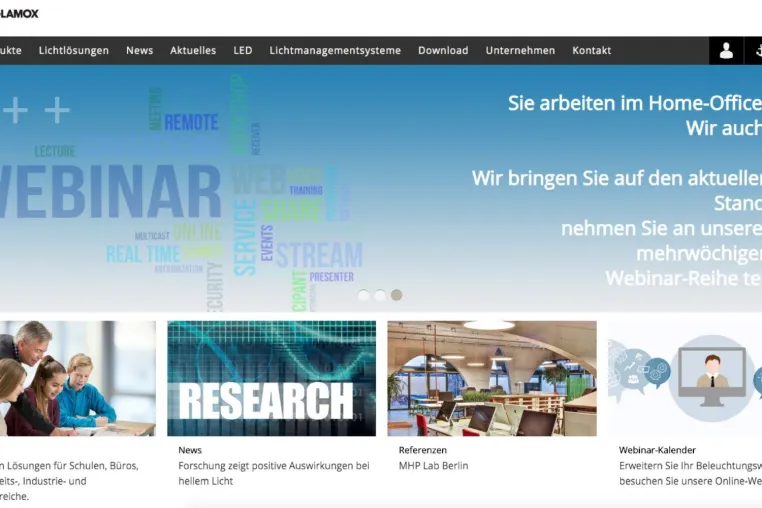Open the Kontakt page

(x=591, y=51)
